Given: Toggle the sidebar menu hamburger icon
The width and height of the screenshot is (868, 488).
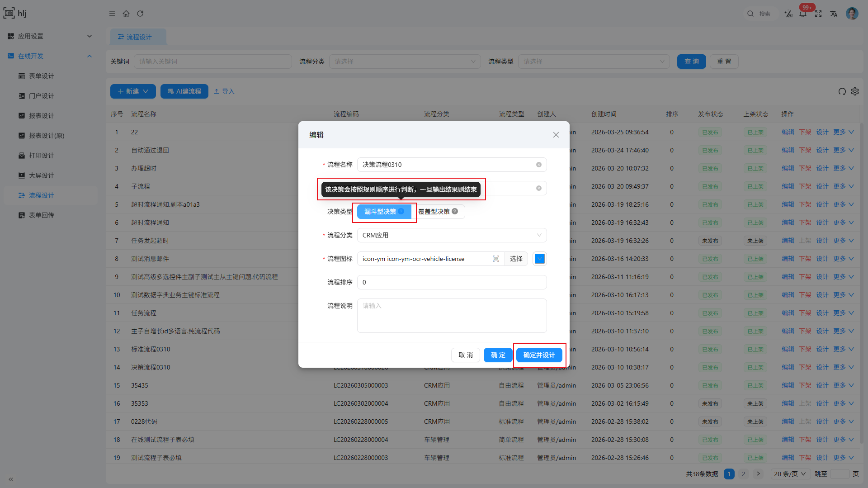Looking at the screenshot, I should pos(112,14).
